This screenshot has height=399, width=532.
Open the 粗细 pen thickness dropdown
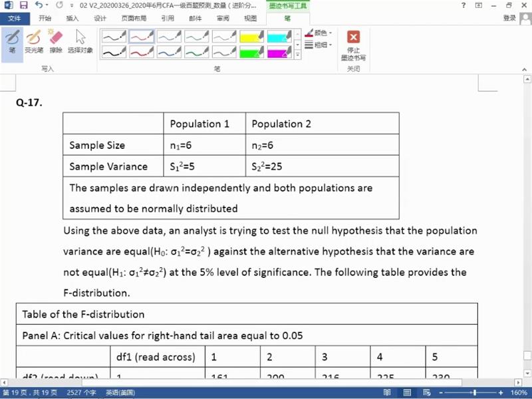pos(319,45)
